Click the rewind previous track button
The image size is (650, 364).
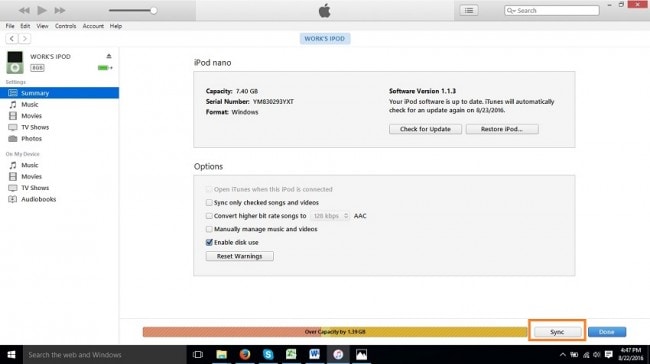click(x=24, y=10)
